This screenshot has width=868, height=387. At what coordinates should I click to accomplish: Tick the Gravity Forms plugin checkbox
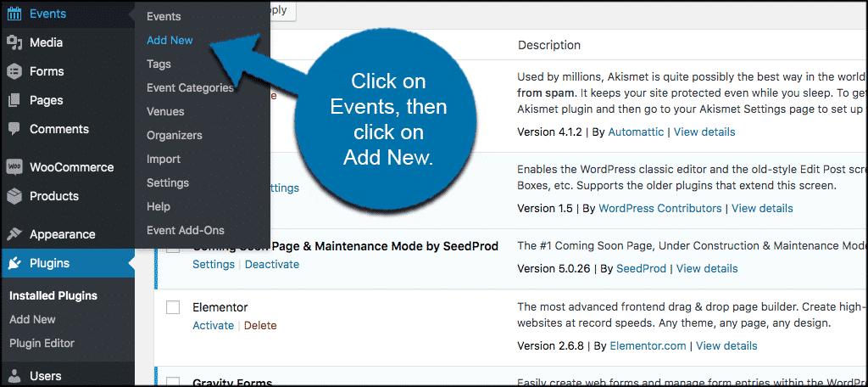[173, 381]
